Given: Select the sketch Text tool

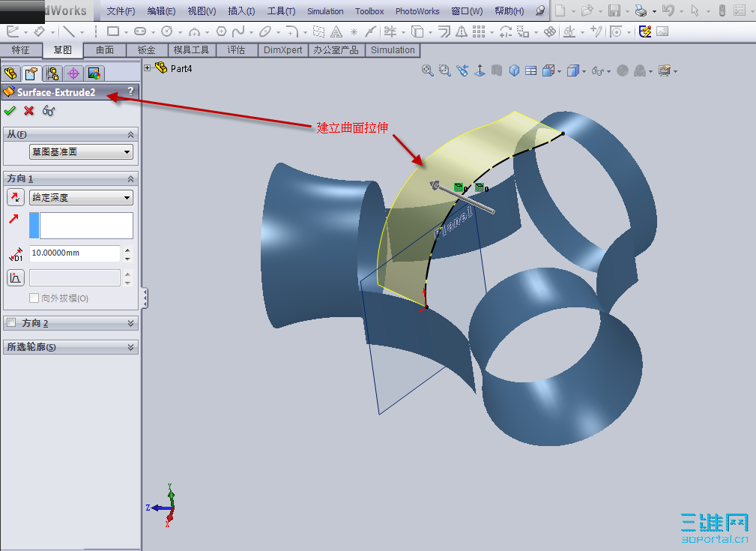Looking at the screenshot, I should (x=336, y=31).
